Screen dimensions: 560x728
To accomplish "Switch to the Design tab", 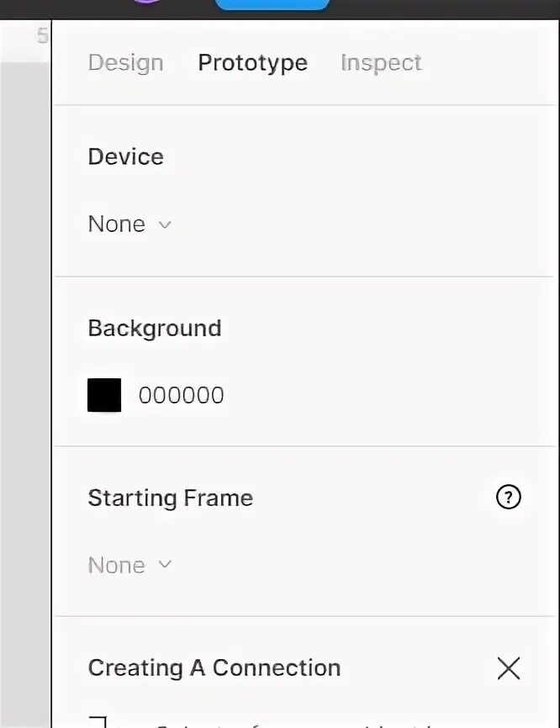I will (x=126, y=62).
